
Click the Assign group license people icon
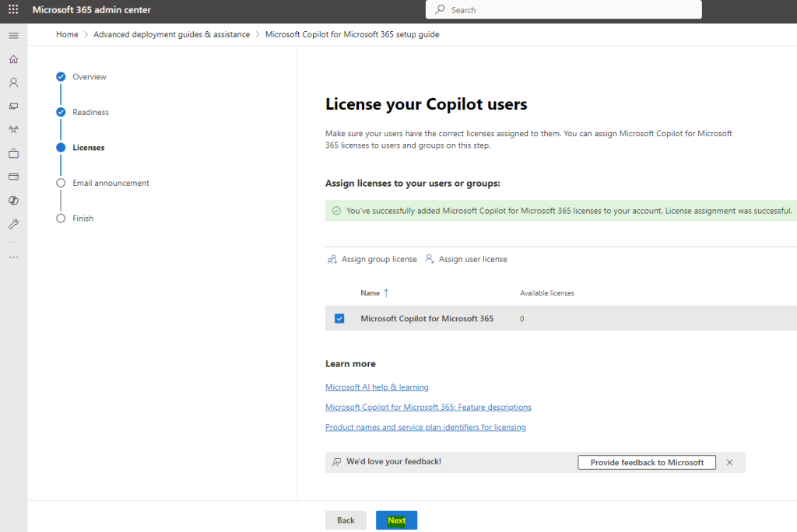tap(332, 259)
